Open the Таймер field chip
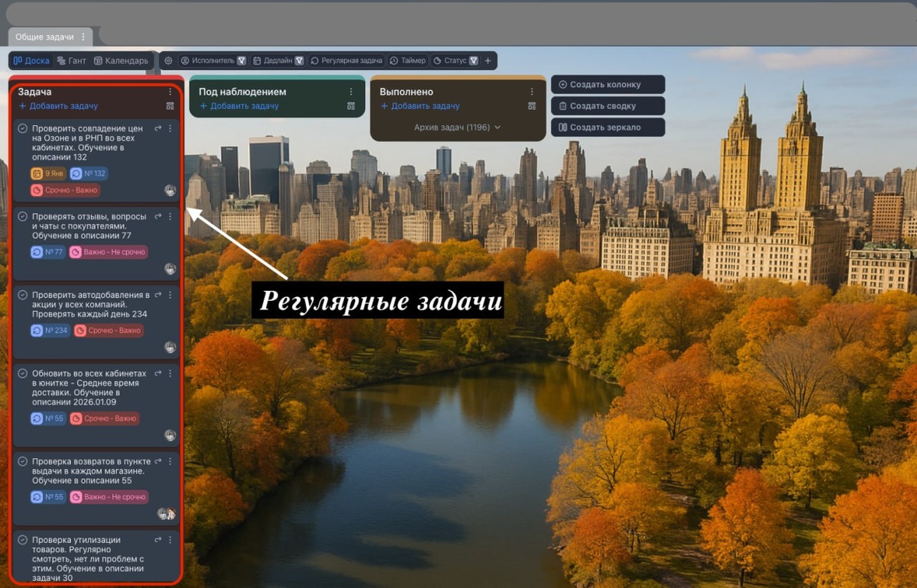 point(407,60)
